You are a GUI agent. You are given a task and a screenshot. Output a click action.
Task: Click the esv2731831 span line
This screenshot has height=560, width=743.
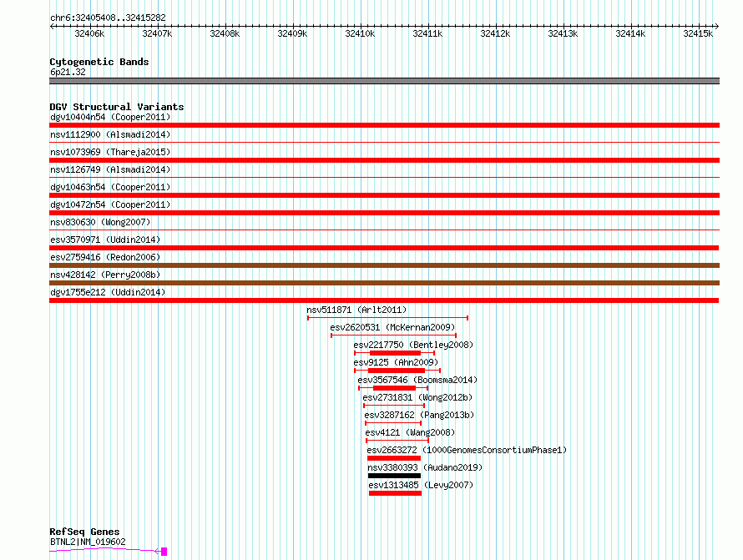(x=394, y=406)
